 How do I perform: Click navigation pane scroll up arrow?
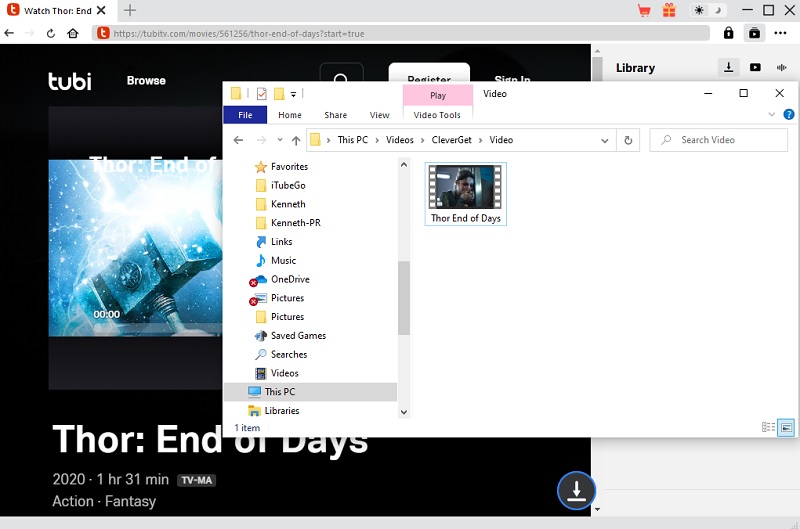click(404, 165)
